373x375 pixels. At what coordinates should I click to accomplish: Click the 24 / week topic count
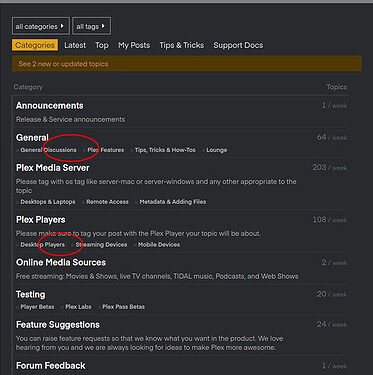pos(332,324)
